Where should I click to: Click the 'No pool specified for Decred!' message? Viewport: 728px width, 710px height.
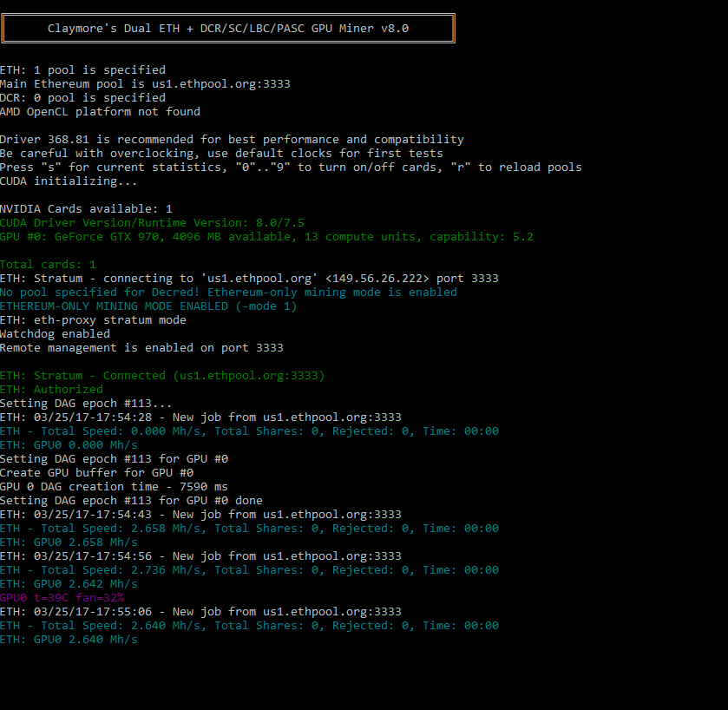tap(228, 293)
